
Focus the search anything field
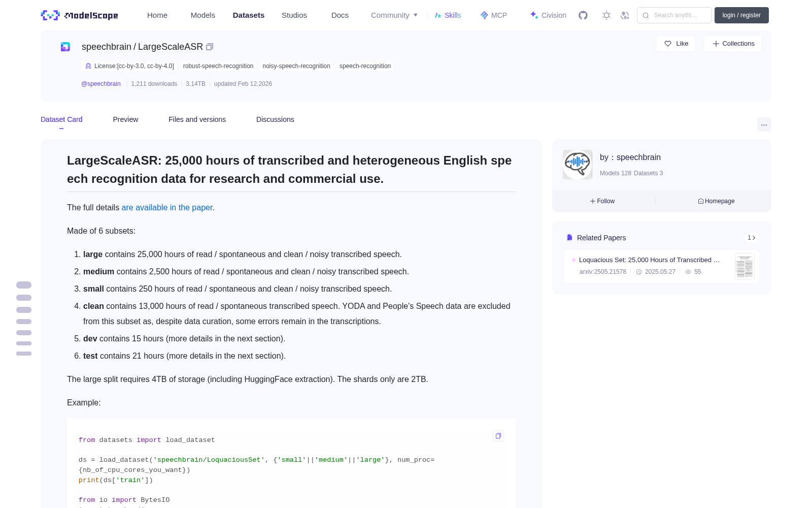(674, 15)
